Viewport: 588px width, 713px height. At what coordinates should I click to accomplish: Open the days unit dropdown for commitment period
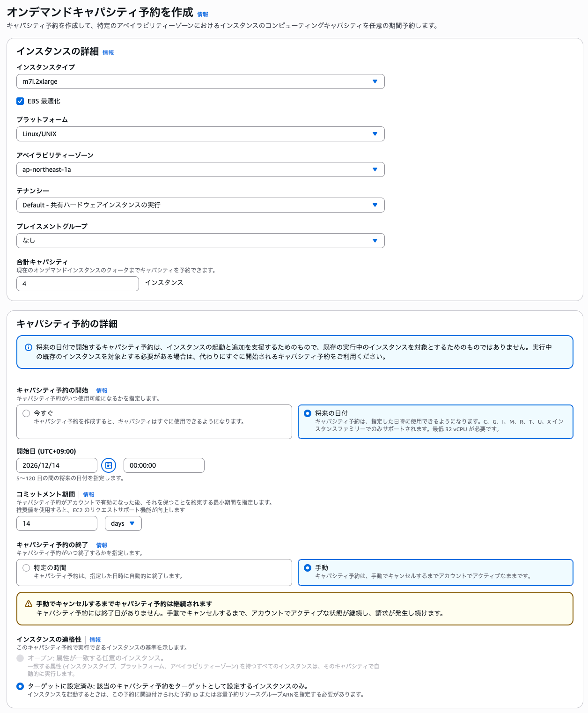[x=123, y=523]
